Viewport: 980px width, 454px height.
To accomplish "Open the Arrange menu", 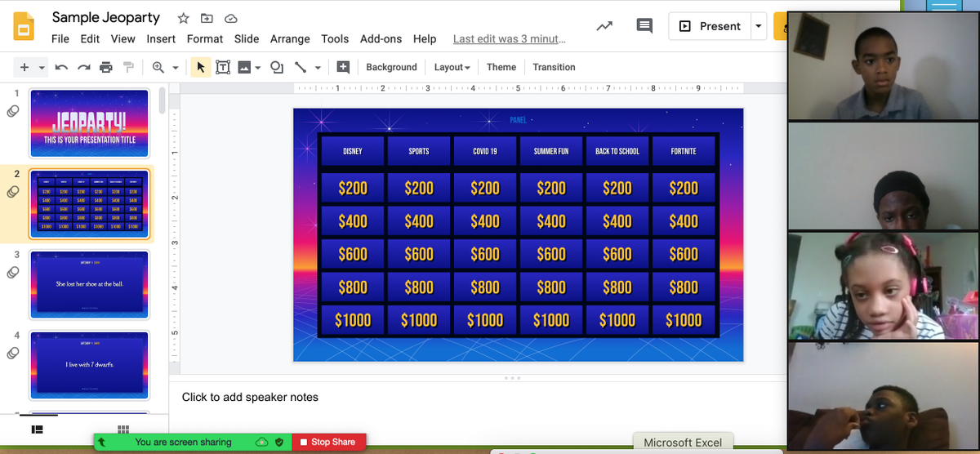I will pyautogui.click(x=290, y=38).
